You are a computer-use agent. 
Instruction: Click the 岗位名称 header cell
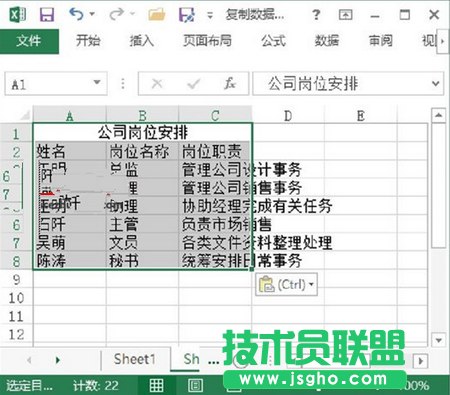(x=142, y=151)
